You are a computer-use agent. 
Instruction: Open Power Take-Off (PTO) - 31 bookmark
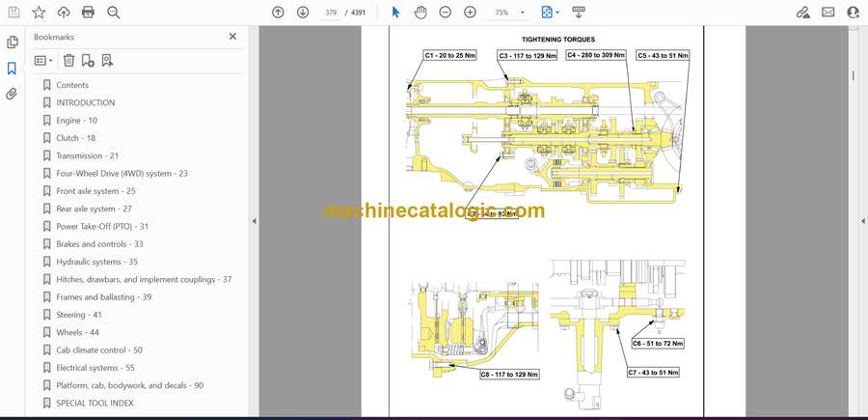coord(102,227)
